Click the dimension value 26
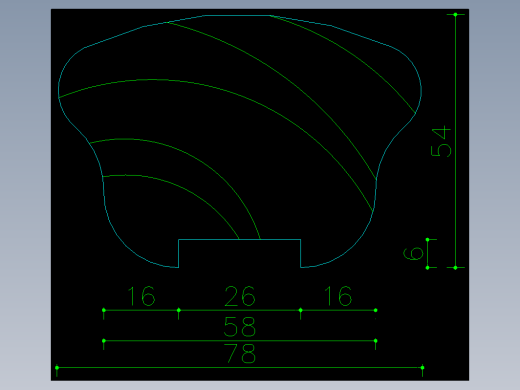This screenshot has width=520, height=390. (x=240, y=296)
